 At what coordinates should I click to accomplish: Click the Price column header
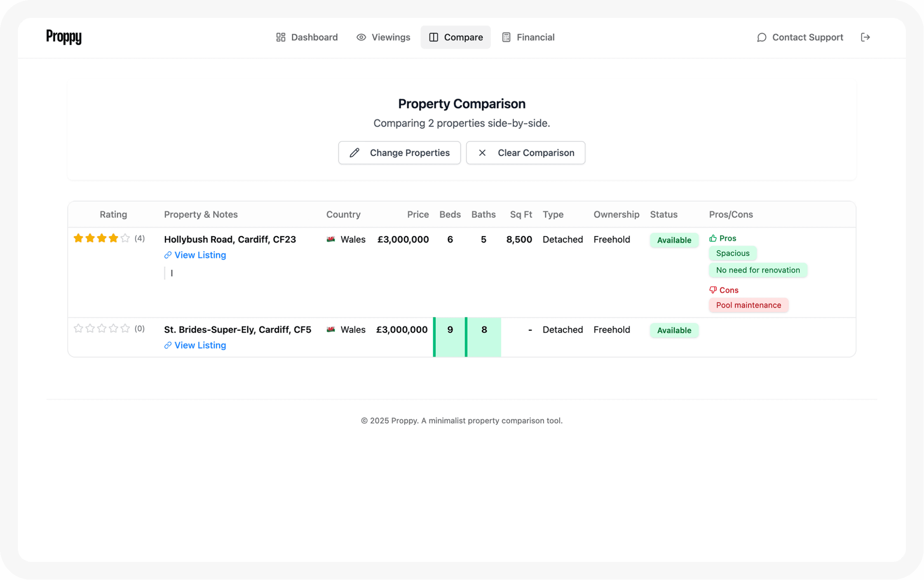[418, 214]
